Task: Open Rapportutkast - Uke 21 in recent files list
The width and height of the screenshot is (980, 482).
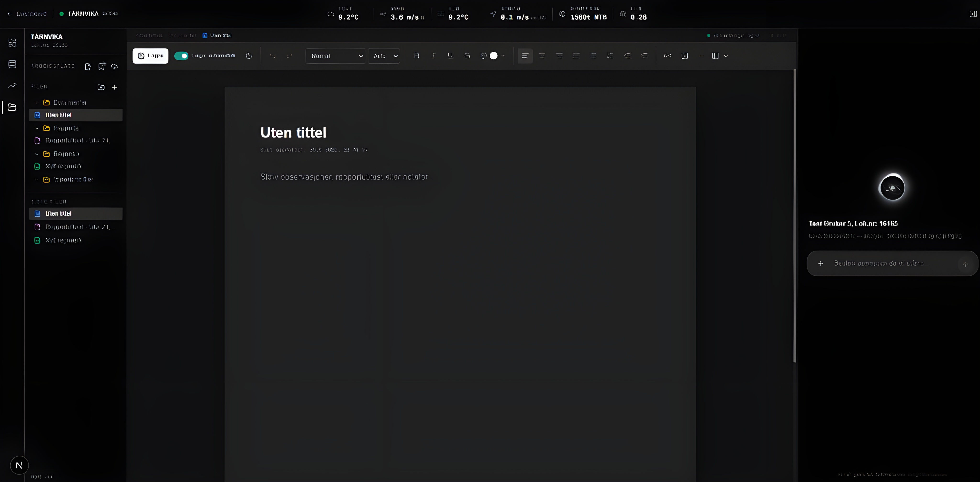Action: (76, 227)
